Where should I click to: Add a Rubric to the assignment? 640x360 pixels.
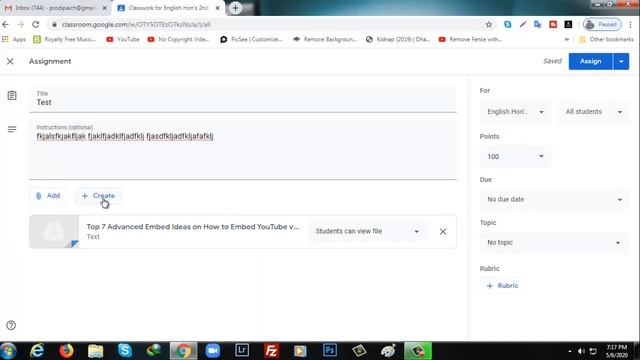[x=502, y=286]
